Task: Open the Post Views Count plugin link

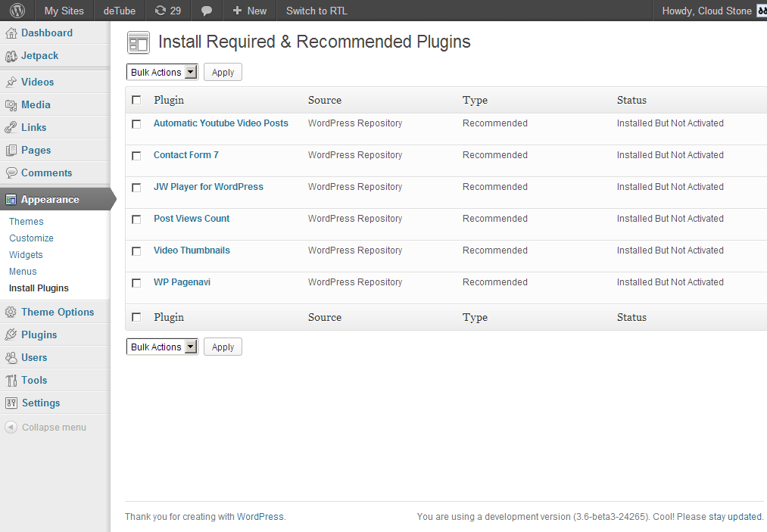Action: (x=192, y=219)
